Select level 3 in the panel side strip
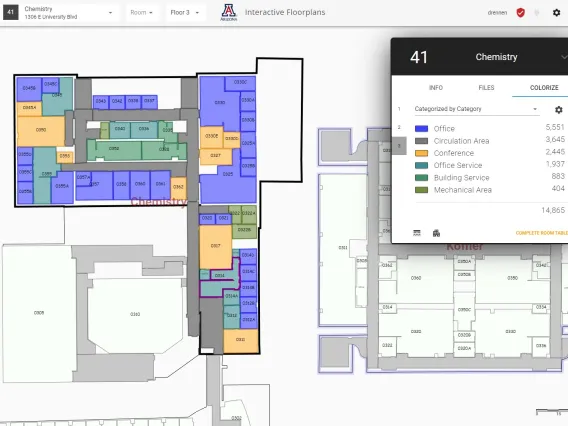The height and width of the screenshot is (426, 568). pyautogui.click(x=399, y=146)
